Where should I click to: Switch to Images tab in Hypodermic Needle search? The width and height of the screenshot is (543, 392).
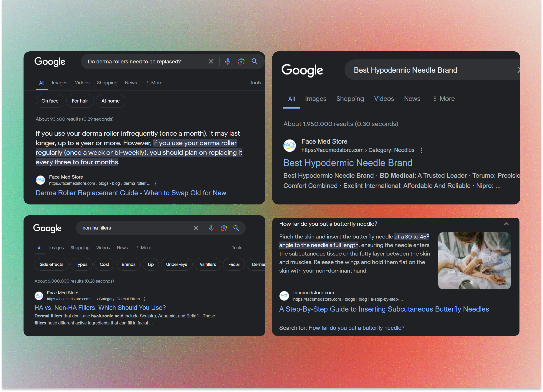pyautogui.click(x=316, y=99)
